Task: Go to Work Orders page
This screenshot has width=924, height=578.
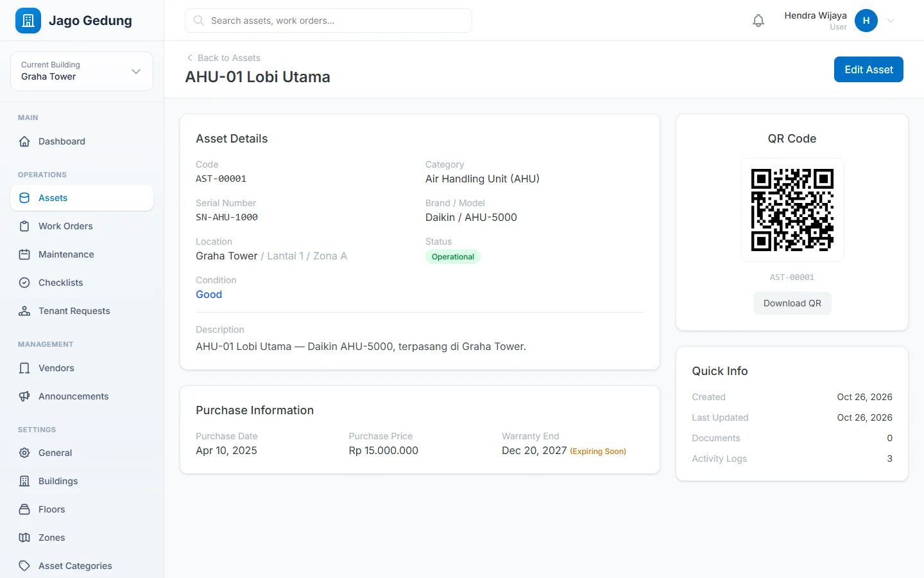Action: coord(81,226)
